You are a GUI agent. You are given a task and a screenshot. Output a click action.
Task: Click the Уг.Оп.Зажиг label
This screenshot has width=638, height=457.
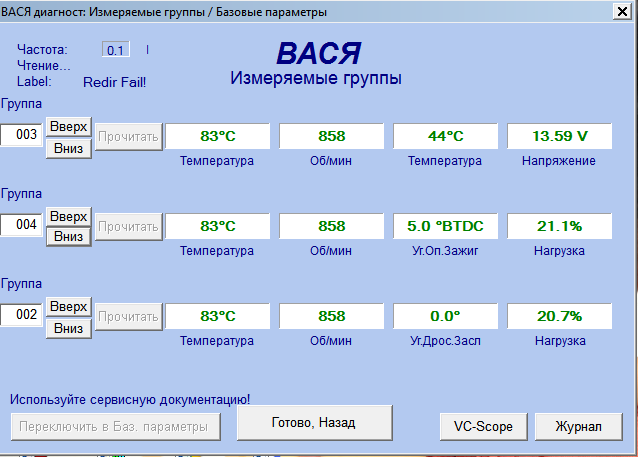(445, 251)
